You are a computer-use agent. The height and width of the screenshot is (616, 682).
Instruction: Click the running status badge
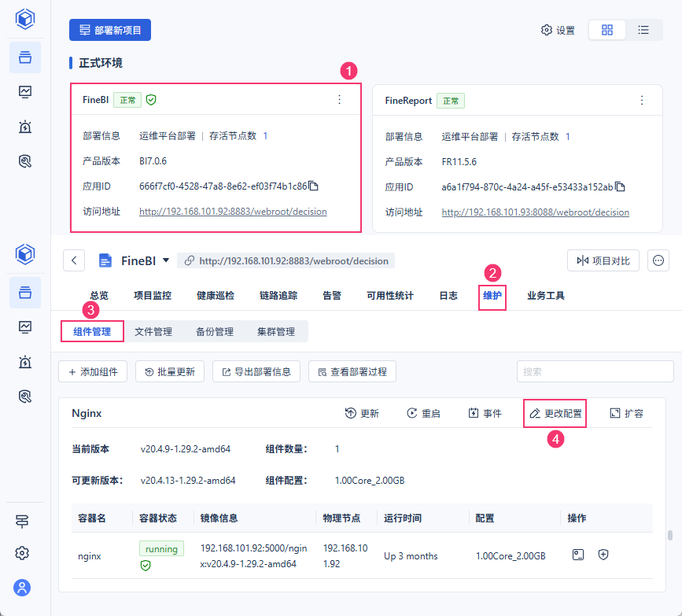[x=161, y=548]
